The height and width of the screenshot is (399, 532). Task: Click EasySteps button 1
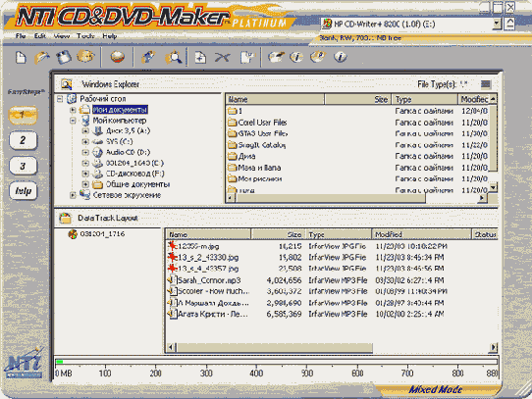(x=23, y=115)
